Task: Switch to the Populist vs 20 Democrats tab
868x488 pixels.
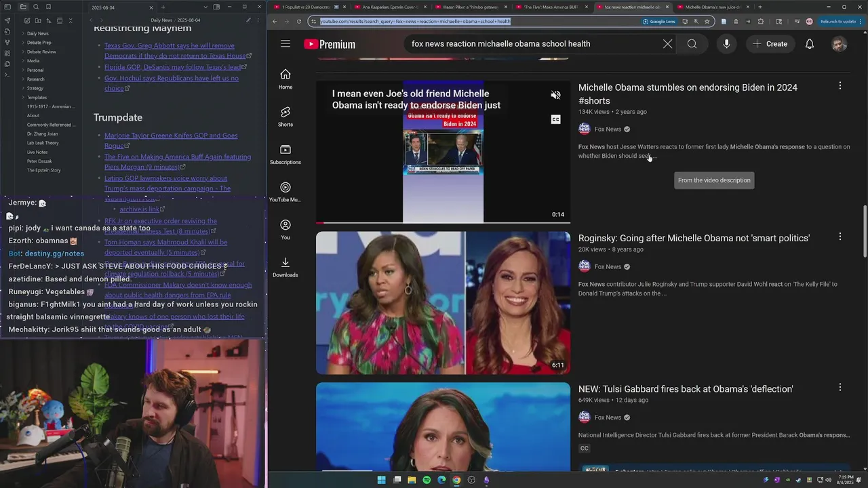Action: pos(309,7)
